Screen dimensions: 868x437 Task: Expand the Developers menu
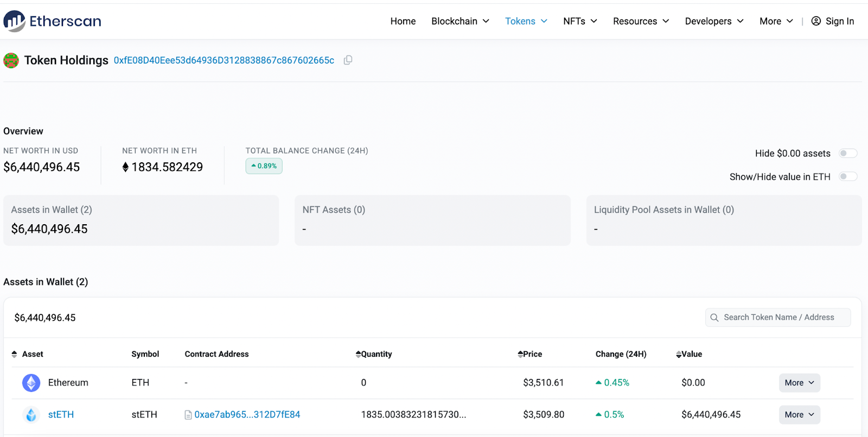(714, 21)
